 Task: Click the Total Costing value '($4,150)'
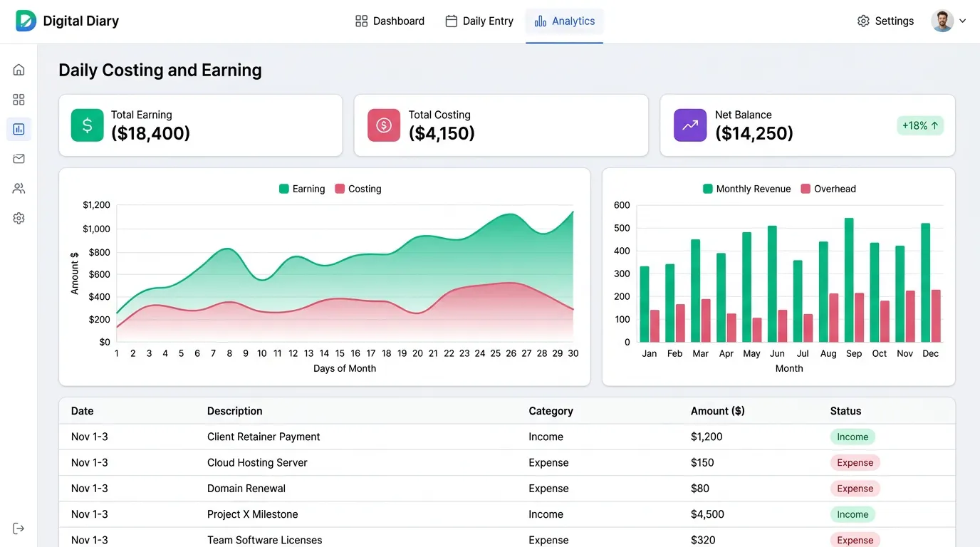click(442, 133)
